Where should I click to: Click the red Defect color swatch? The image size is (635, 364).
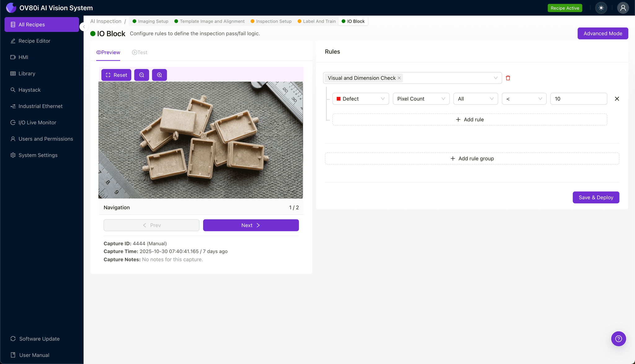point(339,99)
